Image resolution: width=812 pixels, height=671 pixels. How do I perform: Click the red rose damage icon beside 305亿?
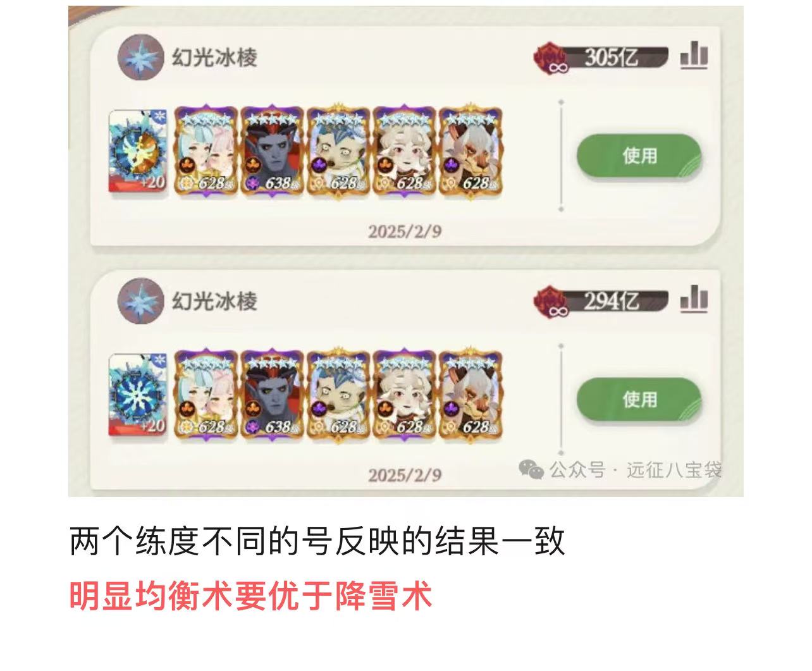click(550, 57)
